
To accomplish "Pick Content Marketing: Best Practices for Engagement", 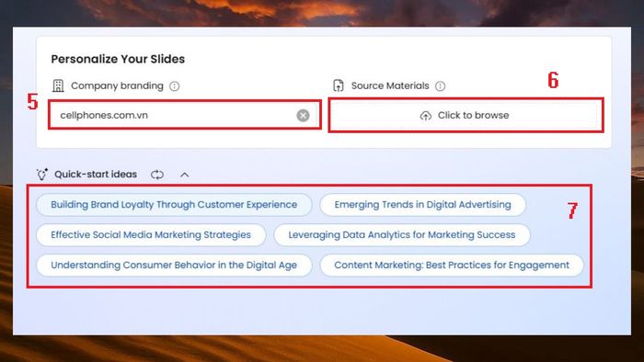I will (452, 266).
